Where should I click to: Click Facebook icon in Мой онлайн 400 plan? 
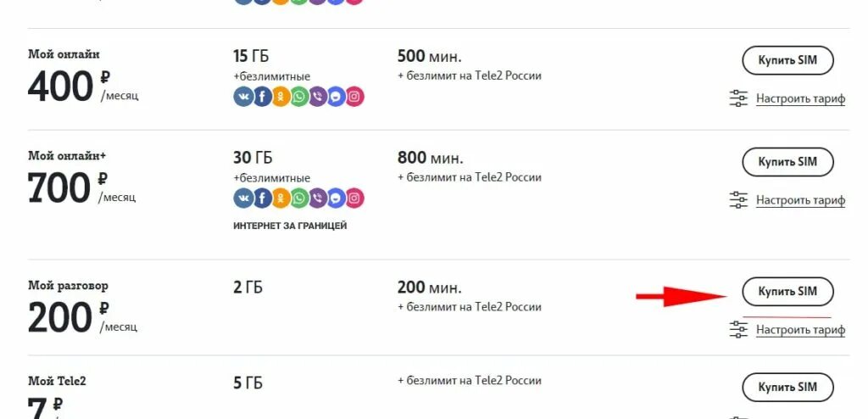pyautogui.click(x=261, y=97)
